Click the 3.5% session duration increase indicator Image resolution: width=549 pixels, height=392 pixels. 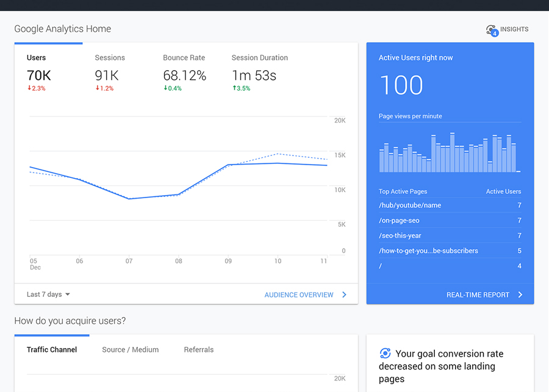coord(241,88)
